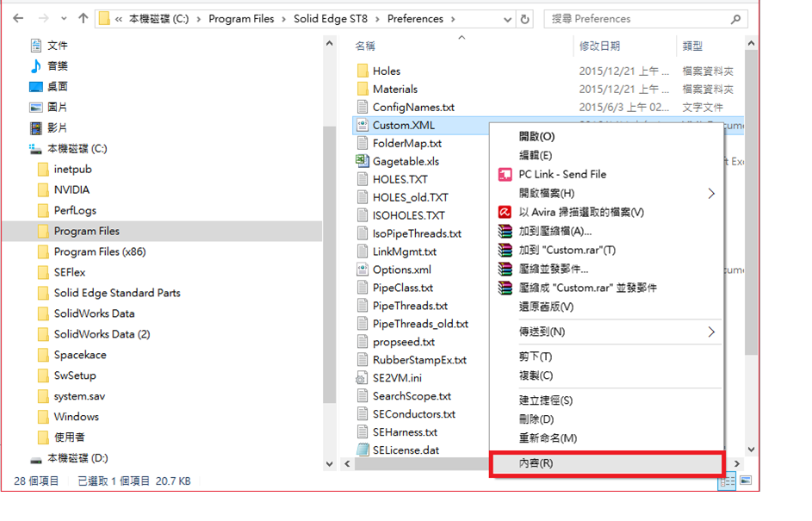Open 內容(R) properties entry
The width and height of the screenshot is (812, 521).
pos(606,463)
